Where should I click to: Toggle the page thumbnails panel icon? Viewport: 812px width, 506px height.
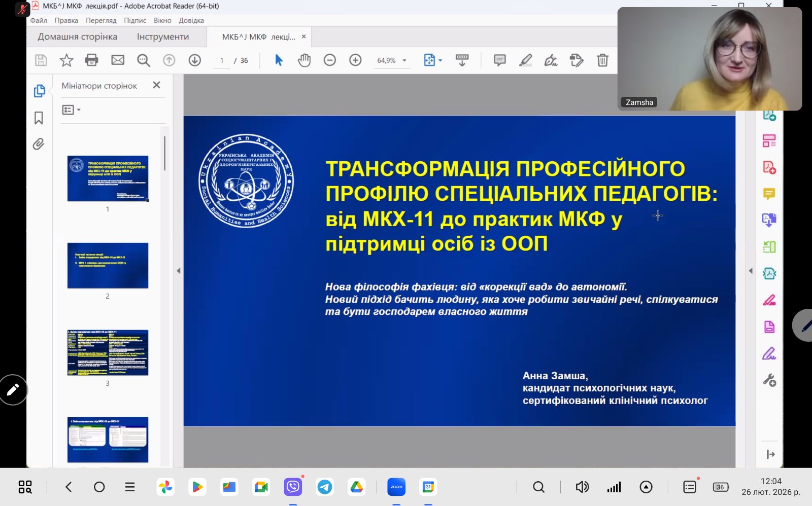click(39, 91)
